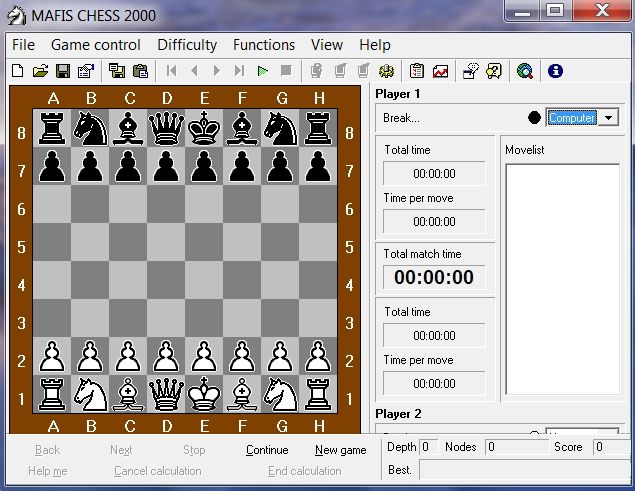Jump to first move in the toolbar

pyautogui.click(x=171, y=71)
